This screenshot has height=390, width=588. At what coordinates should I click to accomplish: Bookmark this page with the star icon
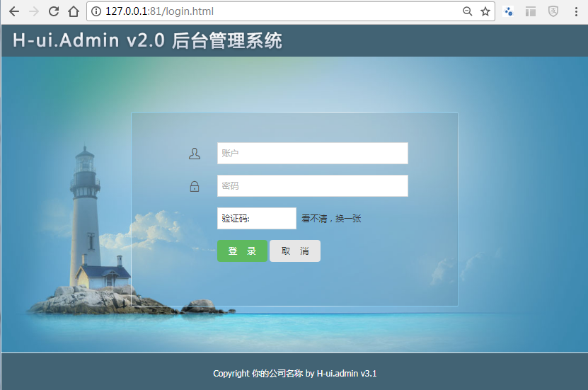coord(485,11)
